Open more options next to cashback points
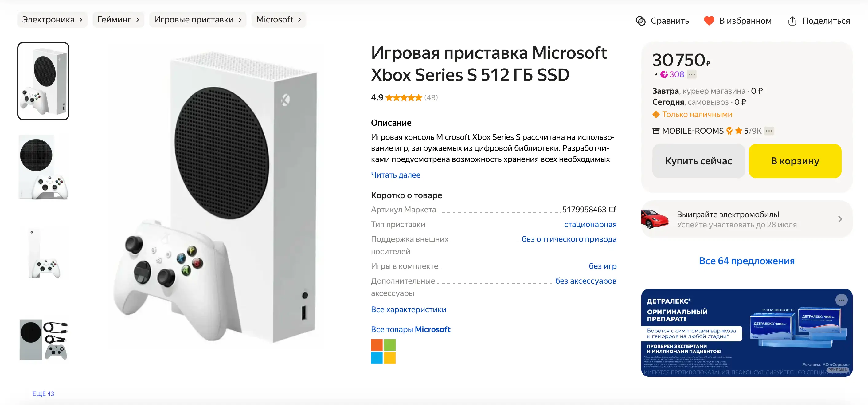The width and height of the screenshot is (868, 405). pyautogui.click(x=691, y=75)
